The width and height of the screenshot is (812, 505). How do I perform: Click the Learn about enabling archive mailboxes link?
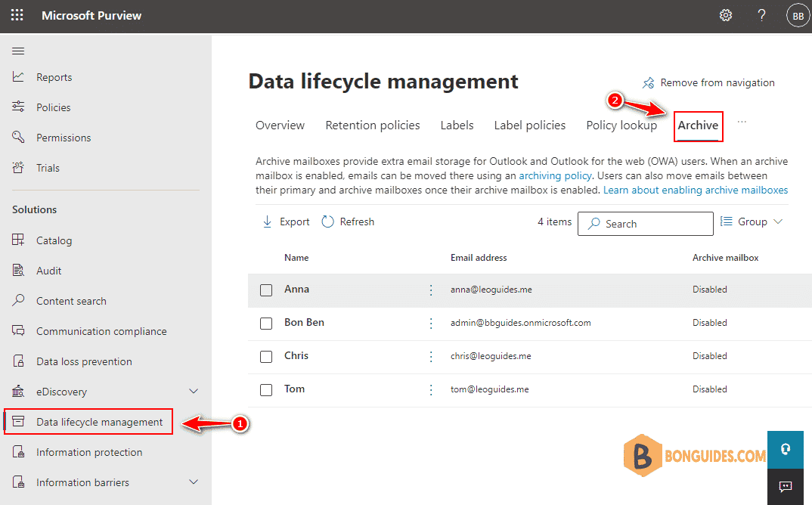click(694, 190)
